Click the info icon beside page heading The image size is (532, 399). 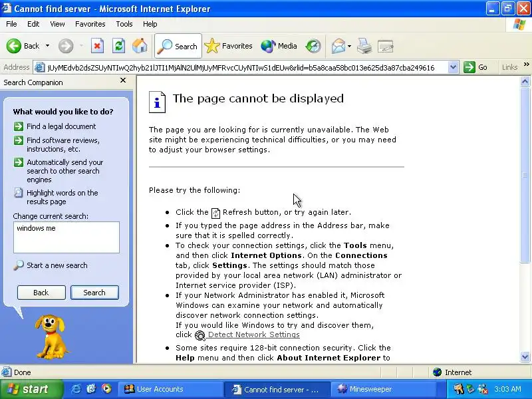(157, 102)
